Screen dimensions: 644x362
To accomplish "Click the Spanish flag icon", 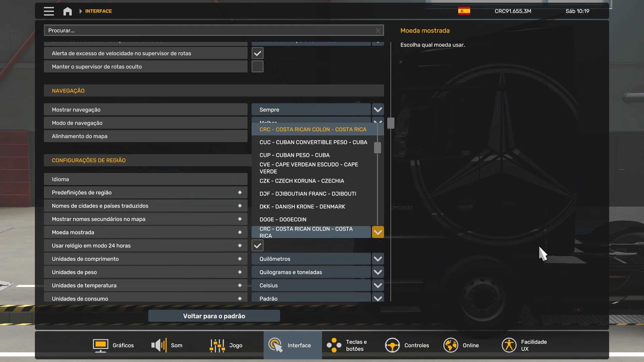I will click(x=464, y=11).
